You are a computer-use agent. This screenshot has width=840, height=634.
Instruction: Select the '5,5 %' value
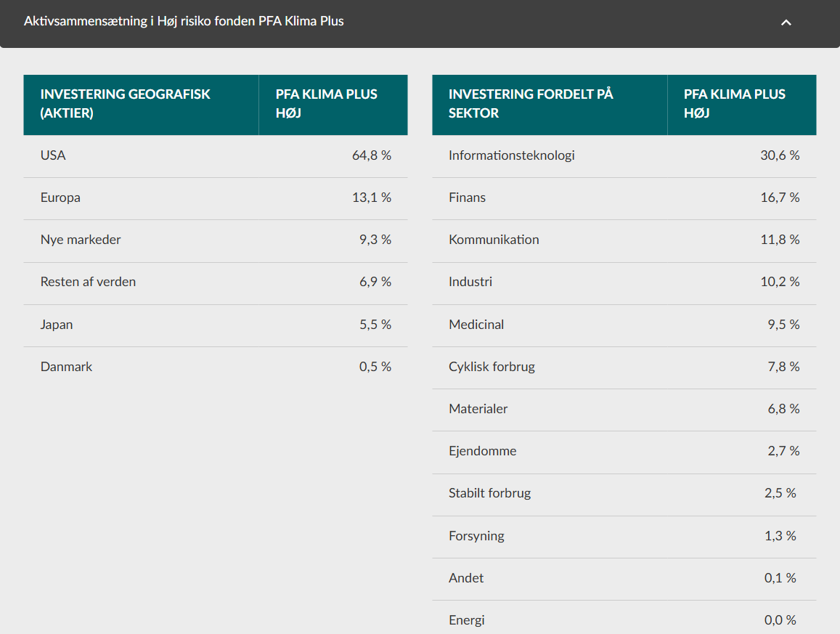(375, 325)
